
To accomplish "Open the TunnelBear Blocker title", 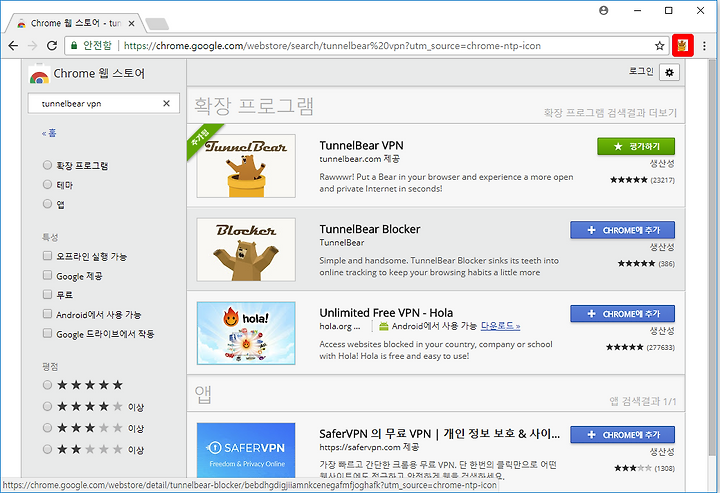I will 370,229.
